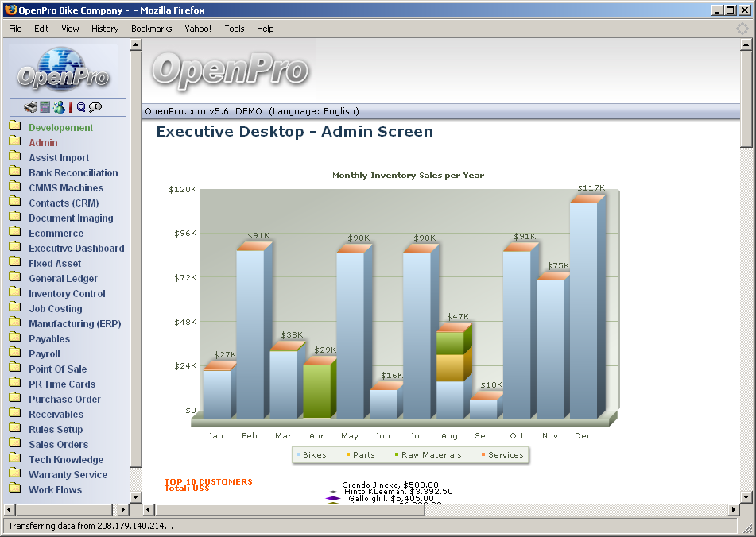
Task: Open the Executive Dashboard link
Action: 76,249
